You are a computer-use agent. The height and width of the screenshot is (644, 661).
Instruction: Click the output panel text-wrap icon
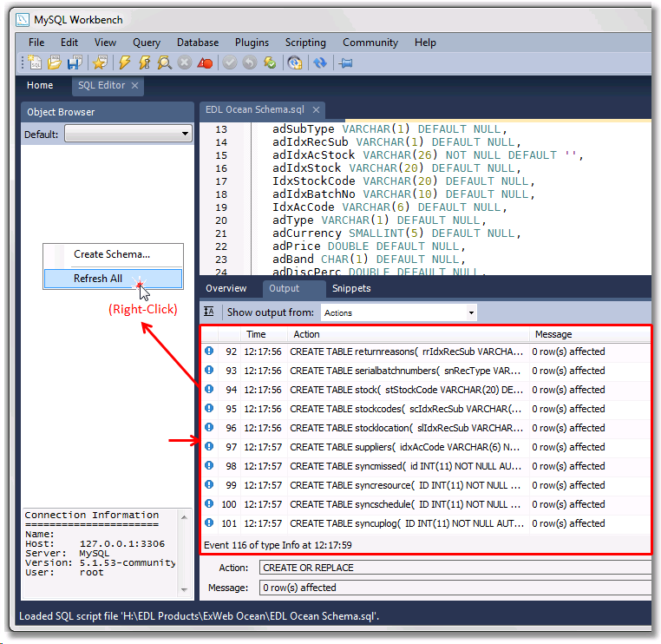pos(209,312)
